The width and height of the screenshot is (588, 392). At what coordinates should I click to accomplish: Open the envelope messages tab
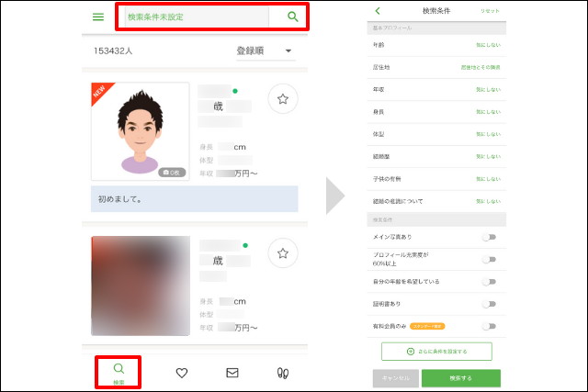coord(232,373)
